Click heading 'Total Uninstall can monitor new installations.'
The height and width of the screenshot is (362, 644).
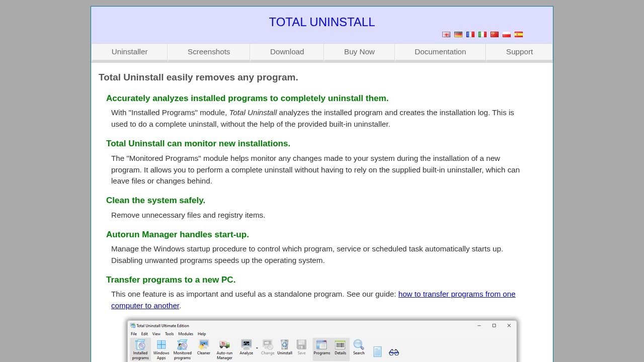point(198,144)
